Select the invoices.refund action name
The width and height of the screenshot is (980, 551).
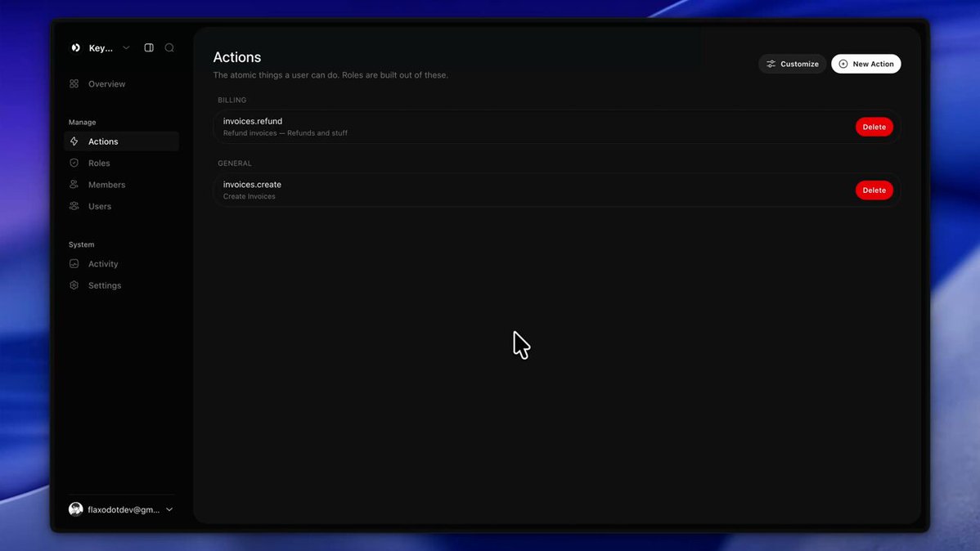point(253,121)
